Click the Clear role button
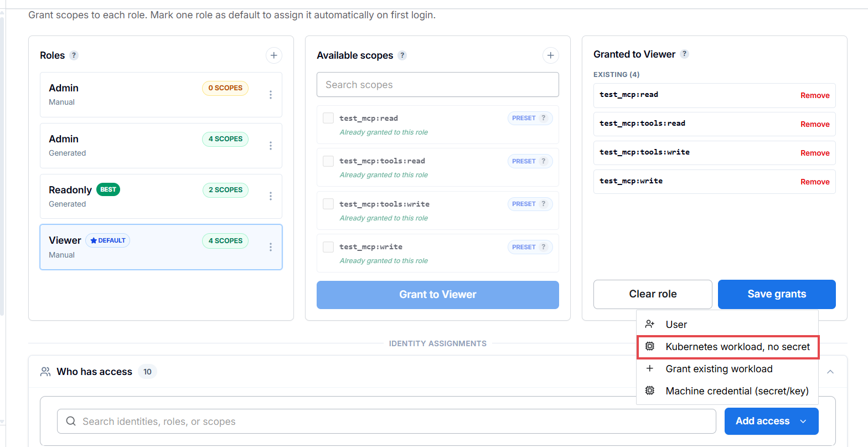Viewport: 868px width, 447px height. click(x=653, y=294)
